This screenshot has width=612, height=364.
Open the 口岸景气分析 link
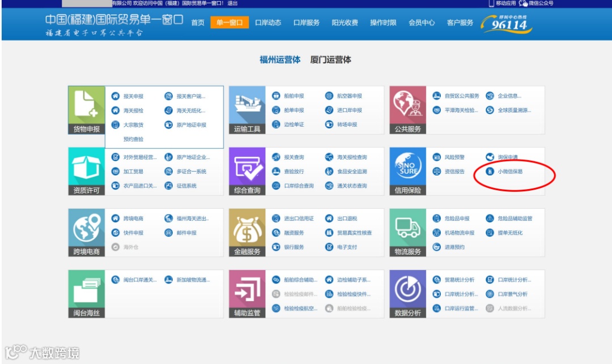pyautogui.click(x=512, y=294)
